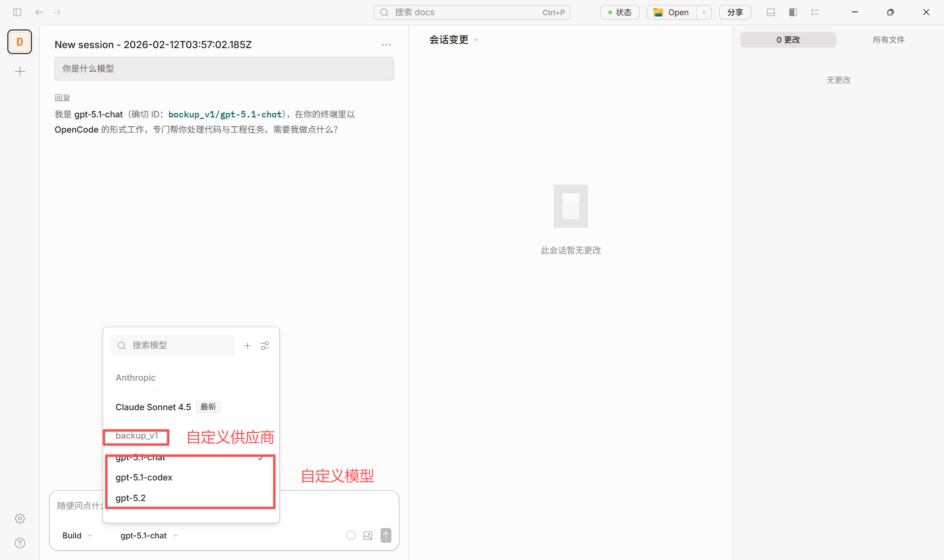This screenshot has height=560, width=944.
Task: Expand the Open folder button dropdown arrow
Action: [x=704, y=12]
